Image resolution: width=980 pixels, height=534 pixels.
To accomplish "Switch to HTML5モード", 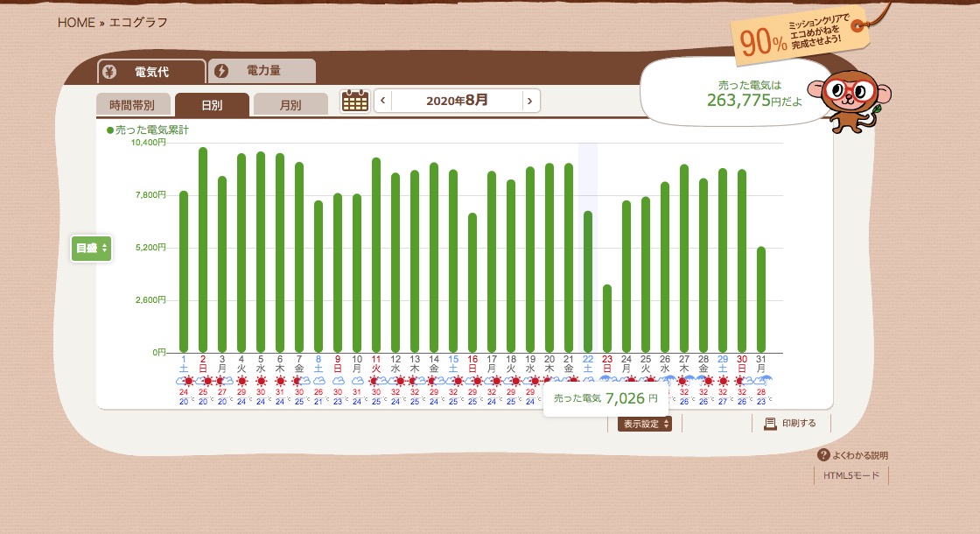I will tap(851, 476).
